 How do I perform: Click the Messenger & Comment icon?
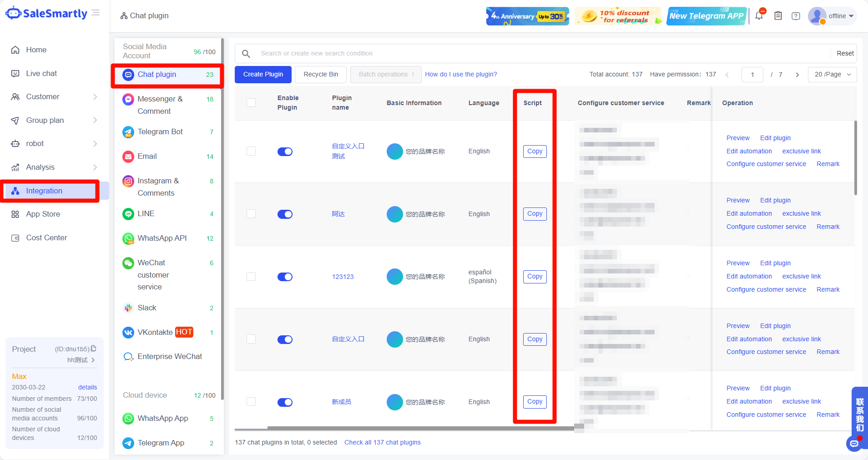point(128,99)
